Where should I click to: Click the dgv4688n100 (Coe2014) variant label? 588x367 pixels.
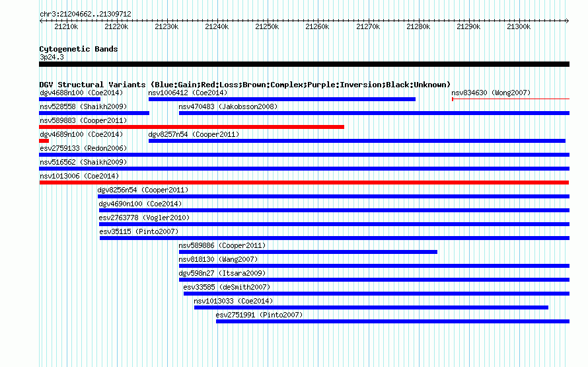coord(81,93)
